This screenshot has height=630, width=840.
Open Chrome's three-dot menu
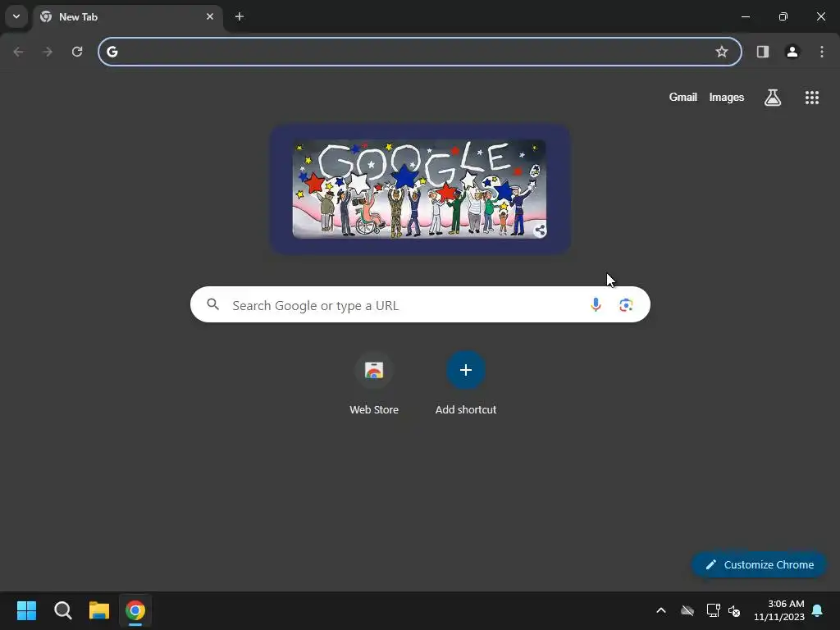[x=822, y=52]
